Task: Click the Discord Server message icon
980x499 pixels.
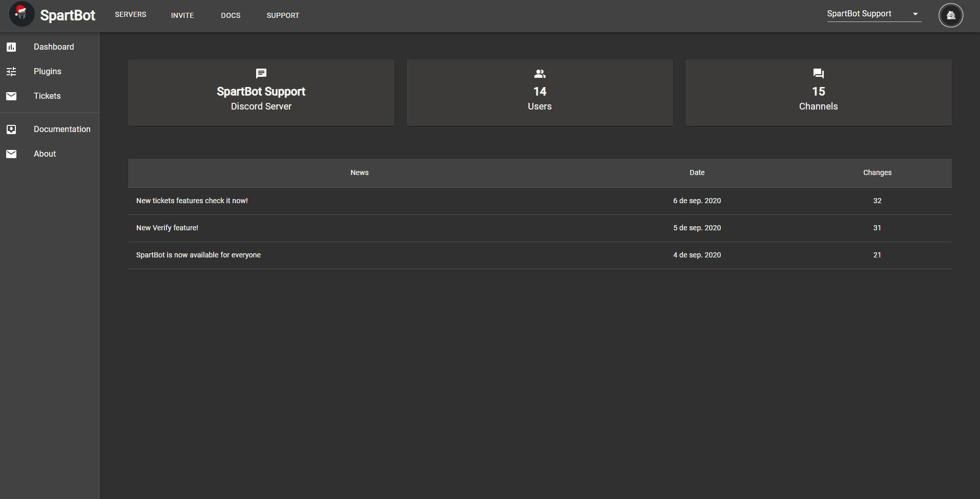Action: pyautogui.click(x=261, y=74)
